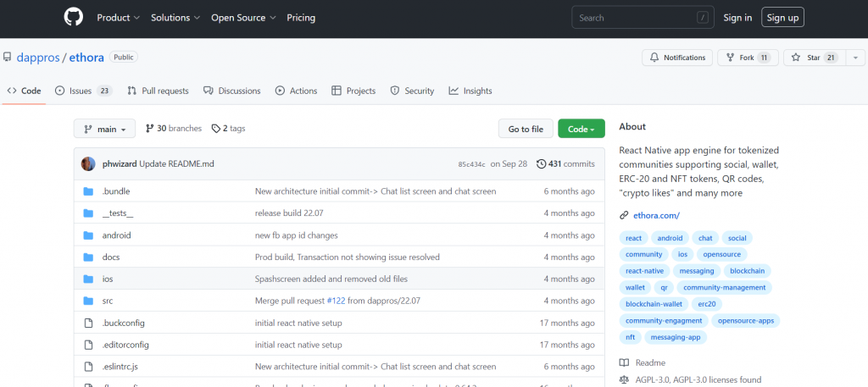The width and height of the screenshot is (868, 387).
Task: Open the Update README.md commit message
Action: pos(176,163)
